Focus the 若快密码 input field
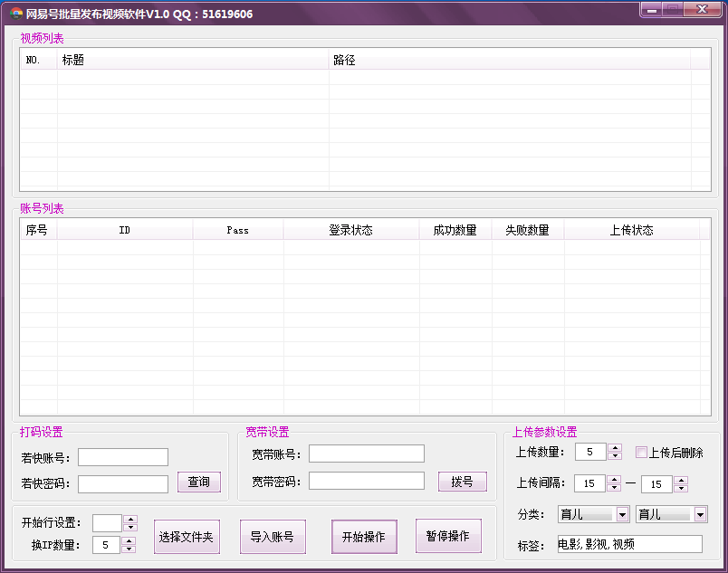The image size is (728, 573). (x=123, y=484)
